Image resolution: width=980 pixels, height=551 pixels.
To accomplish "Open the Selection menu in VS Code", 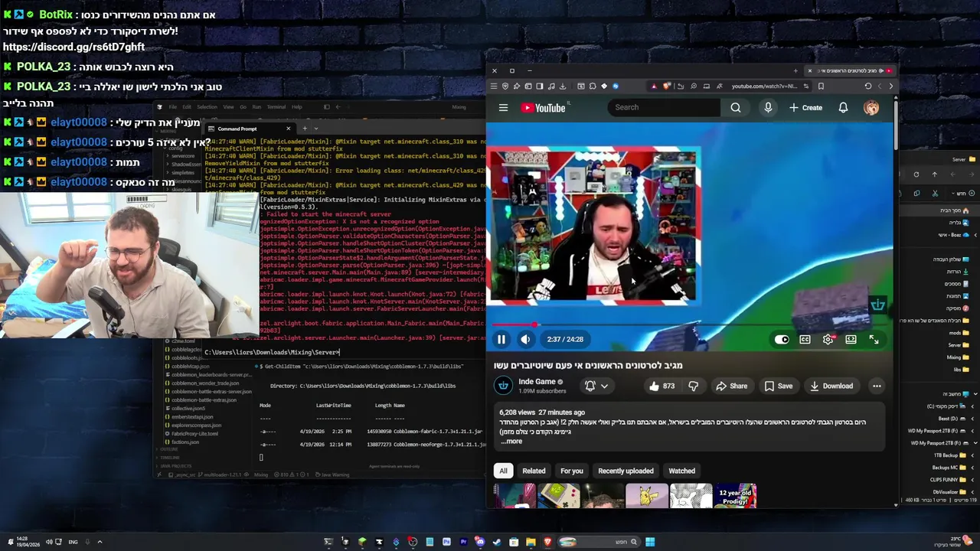I will [x=207, y=107].
